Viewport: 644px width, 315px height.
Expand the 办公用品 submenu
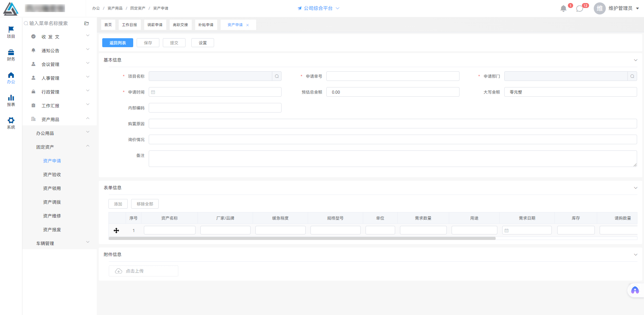pos(88,132)
